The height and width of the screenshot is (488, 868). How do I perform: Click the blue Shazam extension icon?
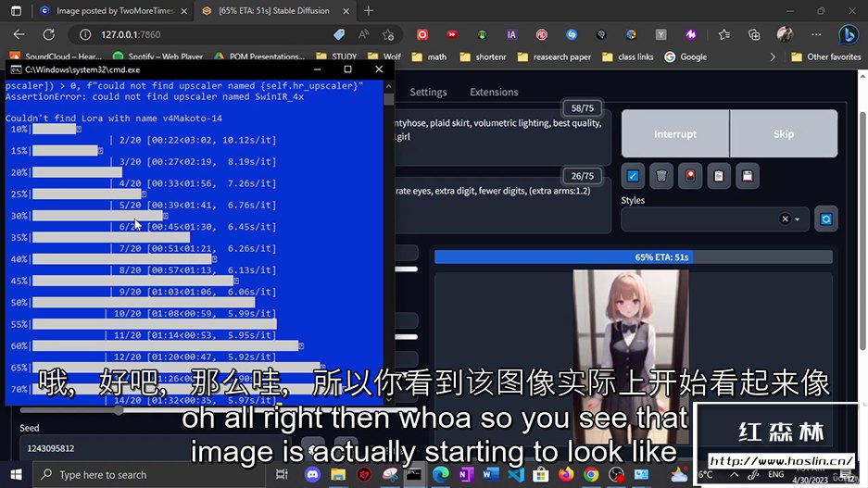tap(572, 34)
